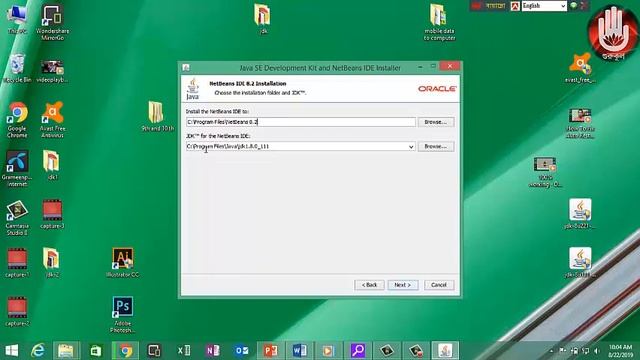Close the NetBeans installer window
Image resolution: width=640 pixels, height=360 pixels.
pyautogui.click(x=450, y=66)
